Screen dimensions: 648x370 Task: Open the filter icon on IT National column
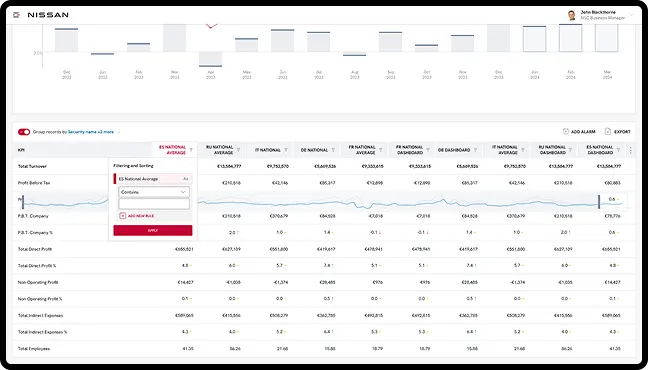click(x=286, y=150)
